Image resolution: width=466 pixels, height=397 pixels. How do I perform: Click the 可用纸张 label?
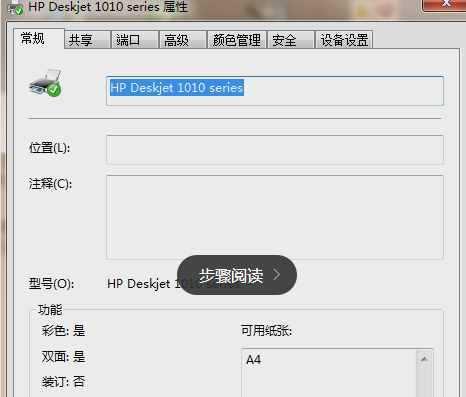click(266, 331)
